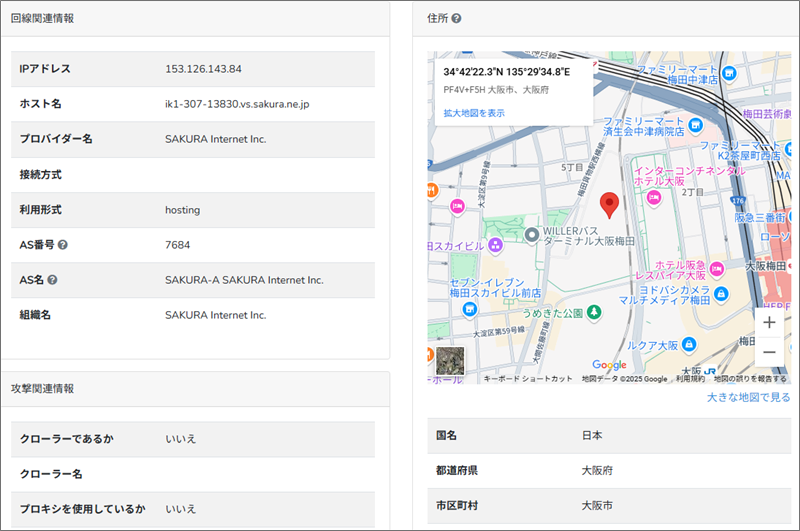Select hostname ik1-307-13830.vs.sakura.ne.jp
The width and height of the screenshot is (800, 531).
pyautogui.click(x=237, y=104)
